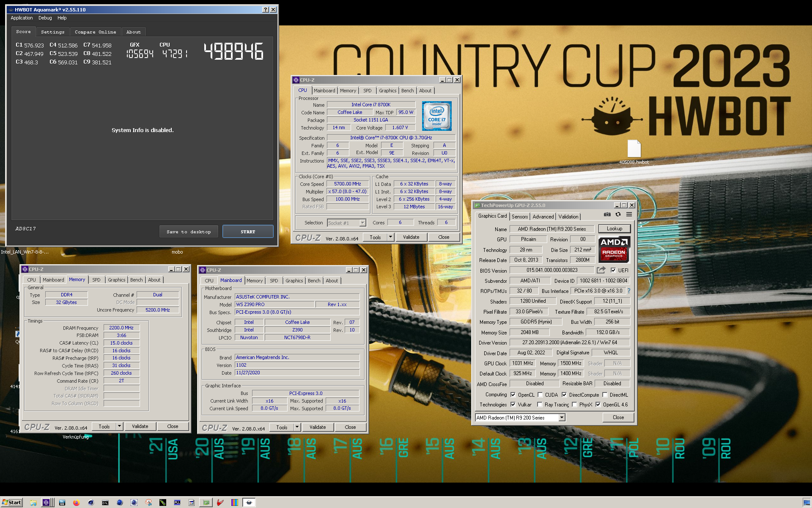Screen dimensions: 812x508
Task: Open Windows Explorer folder icon in taskbar
Action: (x=33, y=502)
